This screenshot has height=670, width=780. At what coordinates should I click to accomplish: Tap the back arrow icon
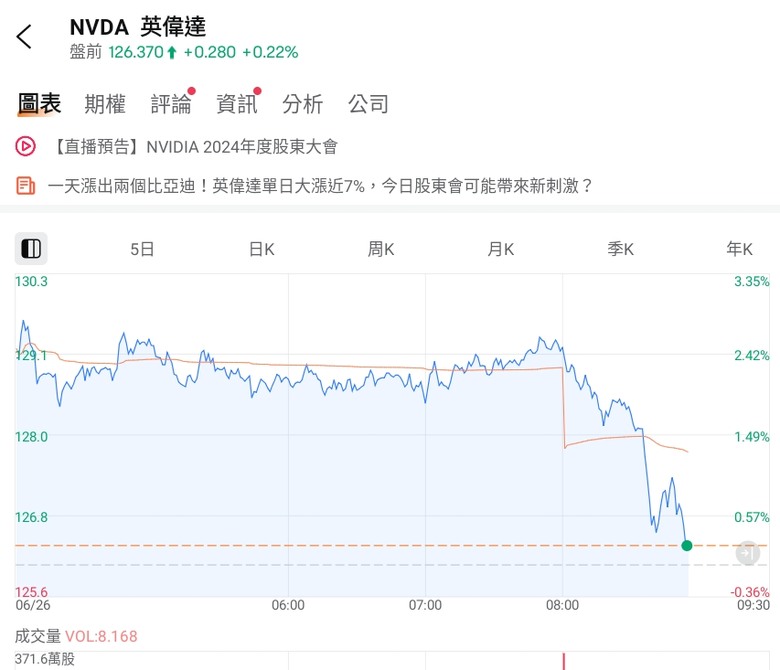(23, 37)
